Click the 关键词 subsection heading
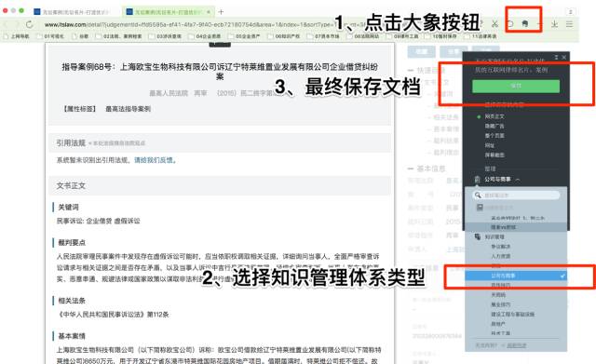 [68, 207]
